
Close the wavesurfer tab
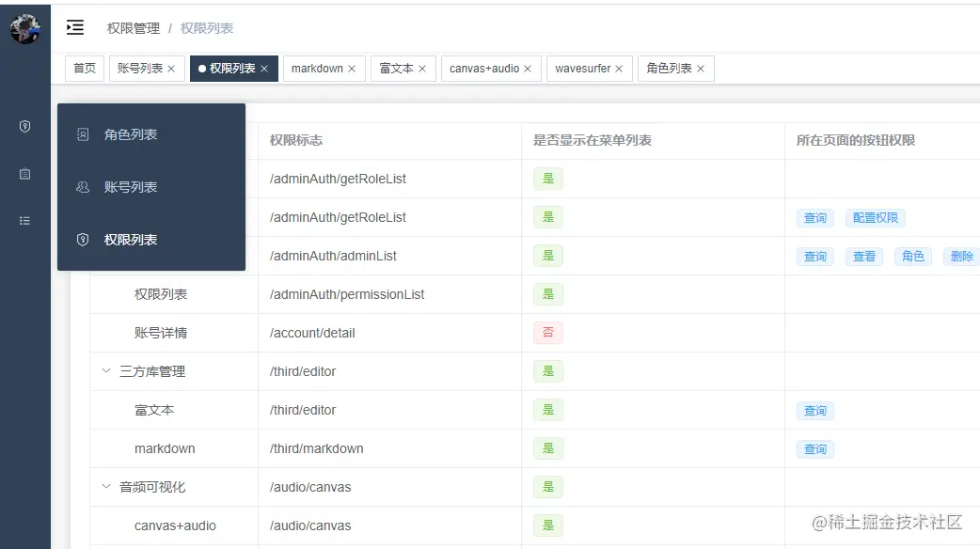pos(619,69)
